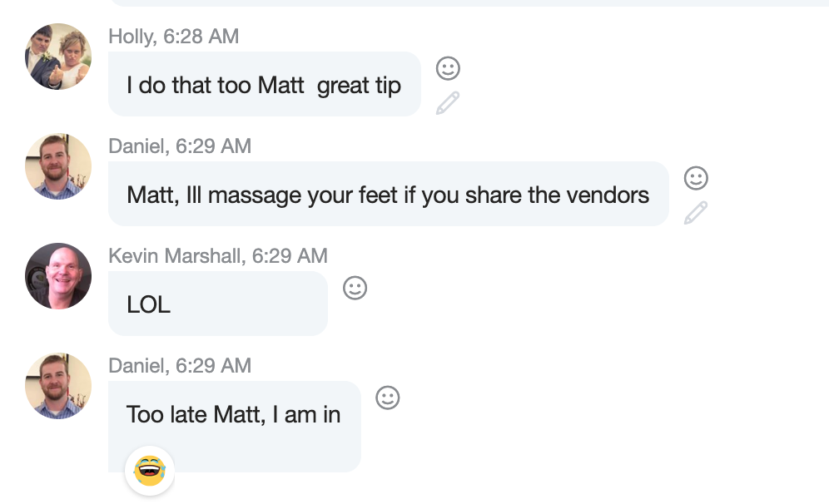The image size is (829, 504).
Task: Click the laughing emoji reaction badge
Action: [149, 472]
